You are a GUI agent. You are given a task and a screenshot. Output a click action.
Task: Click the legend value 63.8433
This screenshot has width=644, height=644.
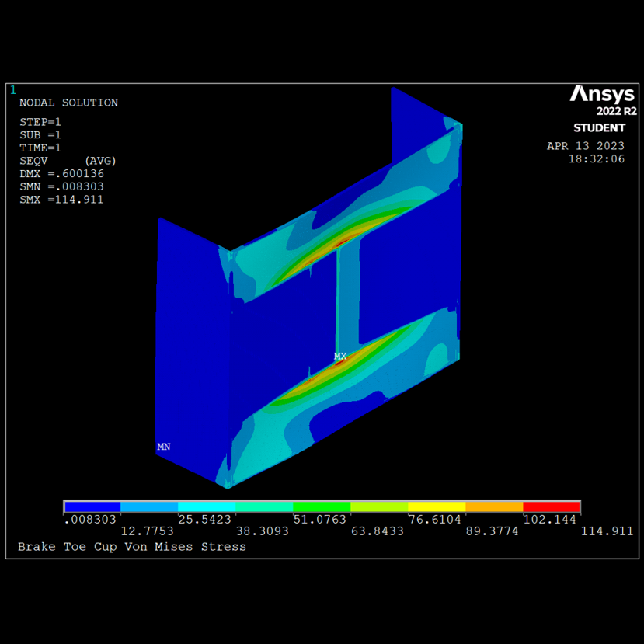pos(377,531)
